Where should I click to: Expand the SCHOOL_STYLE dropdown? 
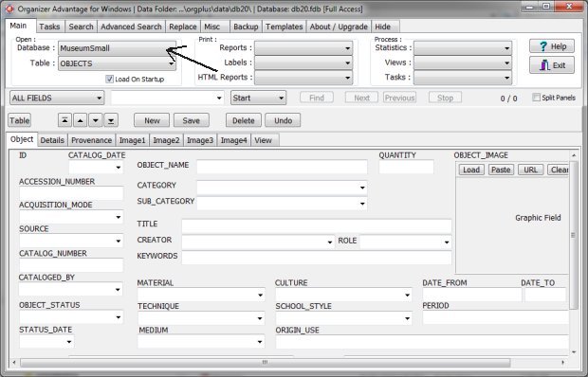[x=407, y=318]
